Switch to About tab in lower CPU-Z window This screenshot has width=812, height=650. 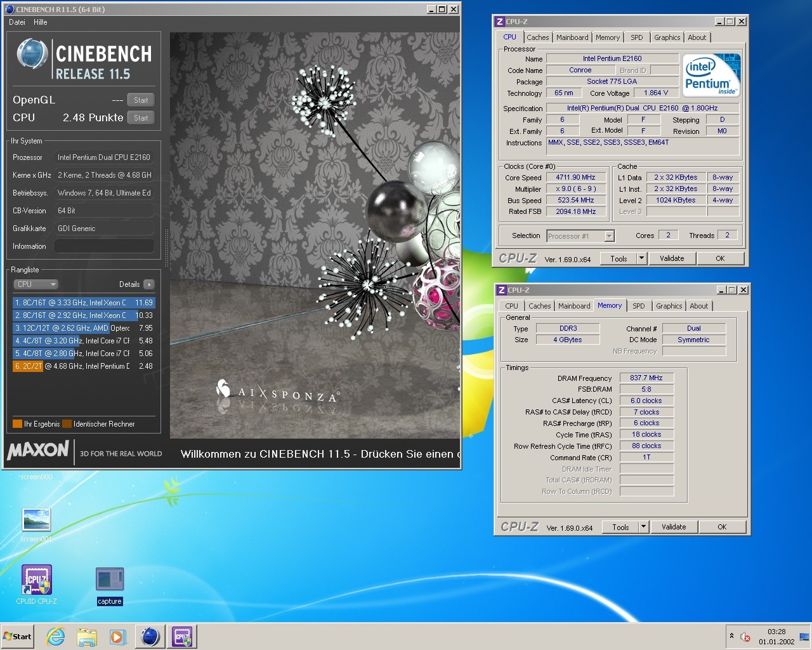(x=699, y=306)
